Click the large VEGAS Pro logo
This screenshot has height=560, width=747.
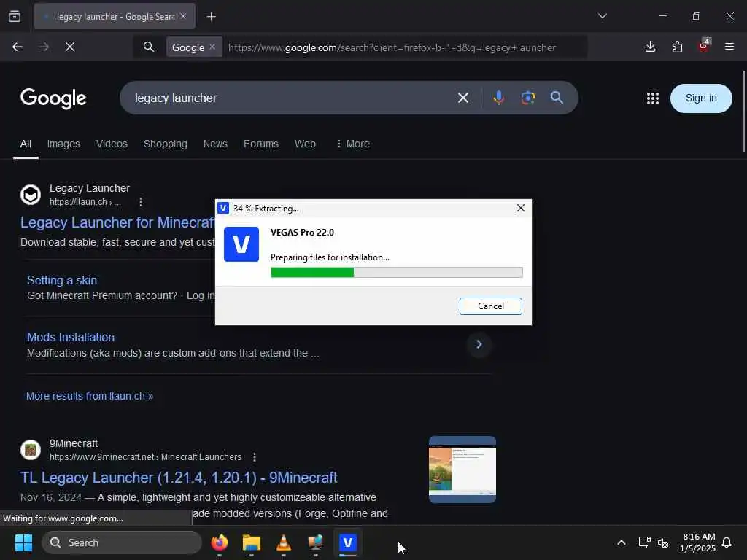[241, 244]
